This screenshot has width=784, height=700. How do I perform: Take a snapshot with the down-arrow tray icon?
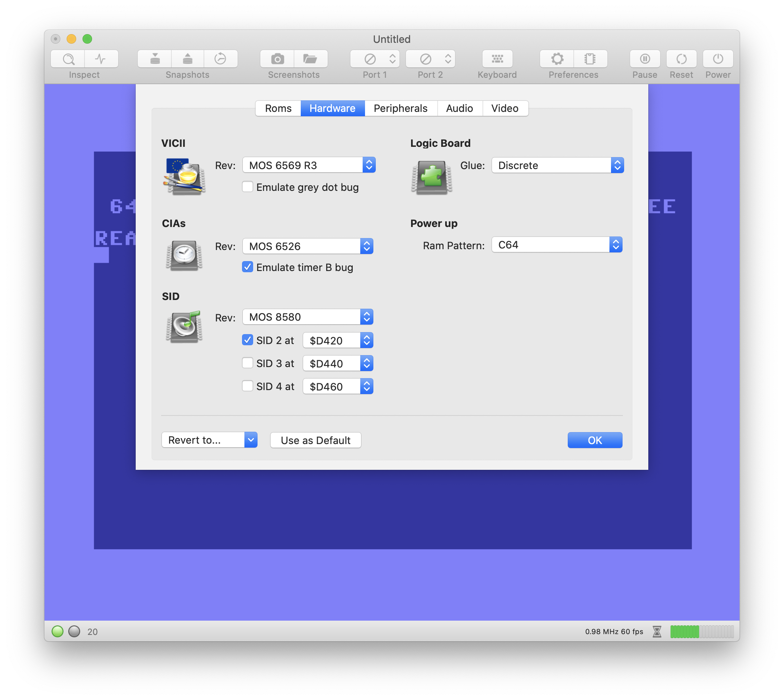click(x=155, y=59)
